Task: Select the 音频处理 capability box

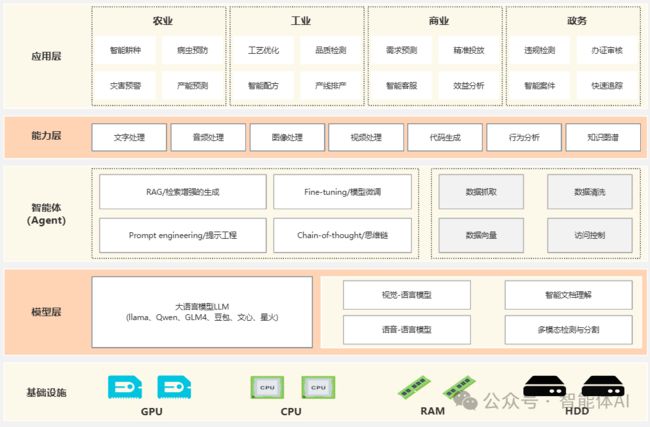Action: coord(208,137)
